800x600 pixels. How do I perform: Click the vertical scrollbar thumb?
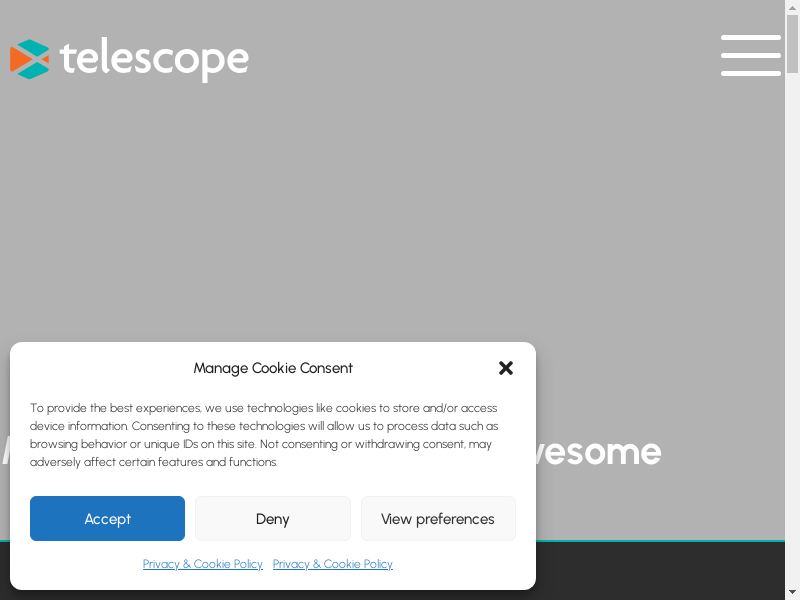coord(793,45)
